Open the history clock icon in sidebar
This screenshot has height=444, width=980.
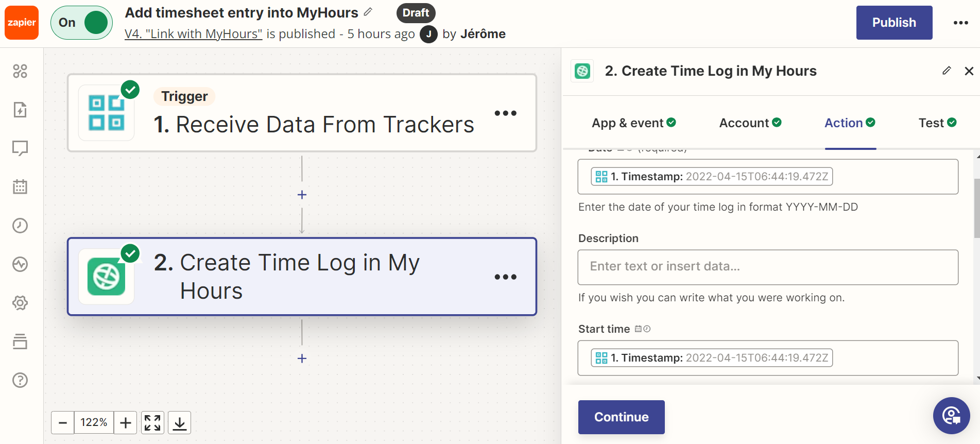pyautogui.click(x=20, y=226)
